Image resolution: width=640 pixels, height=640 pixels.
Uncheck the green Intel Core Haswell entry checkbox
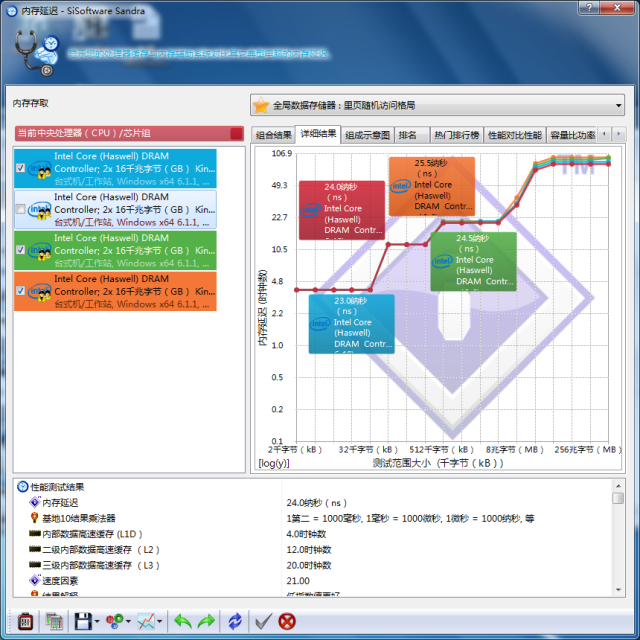coord(20,250)
